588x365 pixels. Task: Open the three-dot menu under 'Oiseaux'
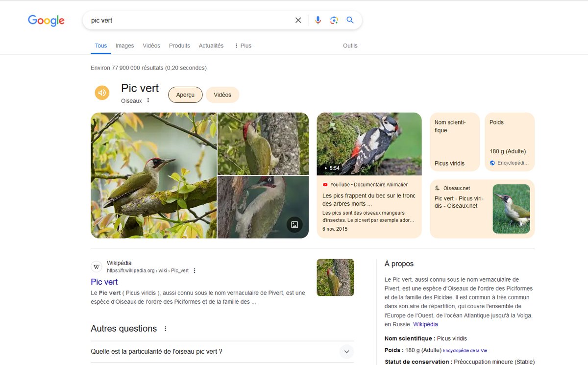coord(148,100)
